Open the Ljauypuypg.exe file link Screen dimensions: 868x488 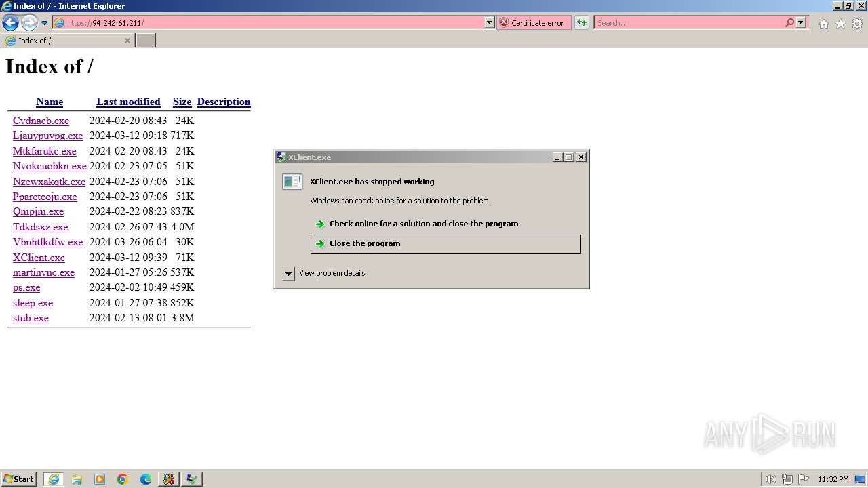pos(47,136)
